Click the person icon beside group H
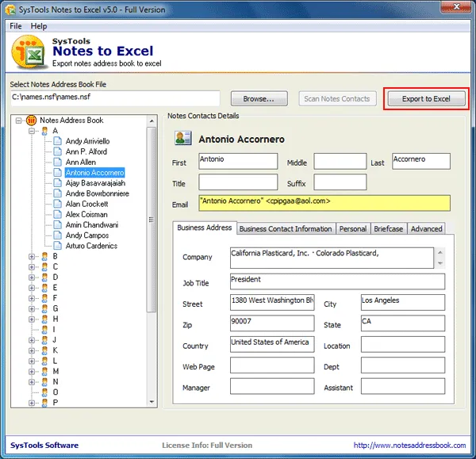Image resolution: width=476 pixels, height=459 pixels. (44, 319)
